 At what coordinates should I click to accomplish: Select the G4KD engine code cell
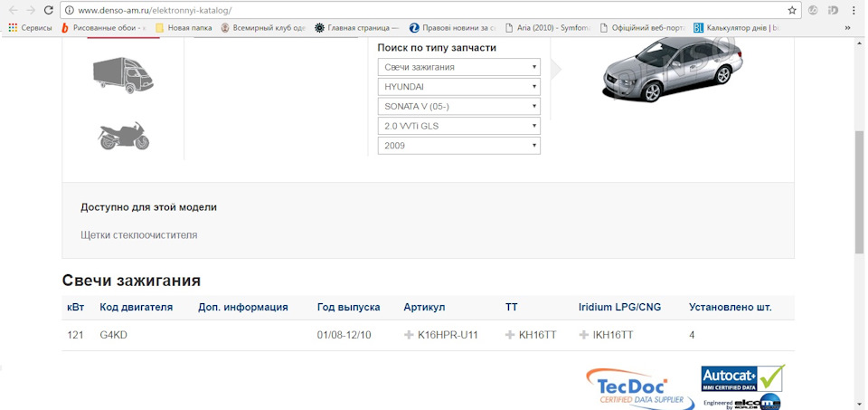point(114,335)
